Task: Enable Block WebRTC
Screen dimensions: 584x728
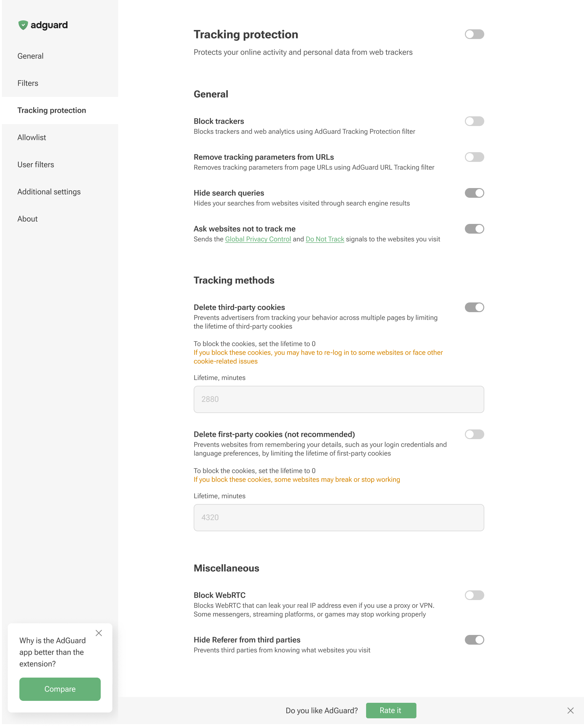Action: coord(474,595)
